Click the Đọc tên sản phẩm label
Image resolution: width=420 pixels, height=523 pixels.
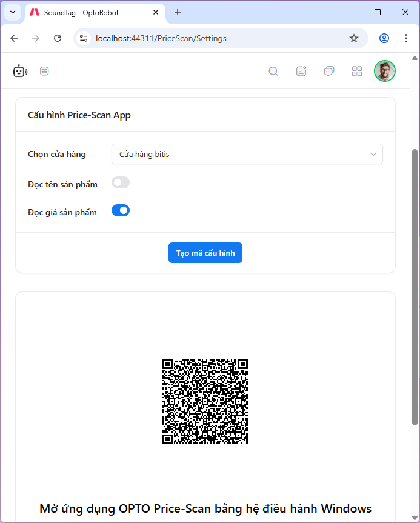point(62,184)
